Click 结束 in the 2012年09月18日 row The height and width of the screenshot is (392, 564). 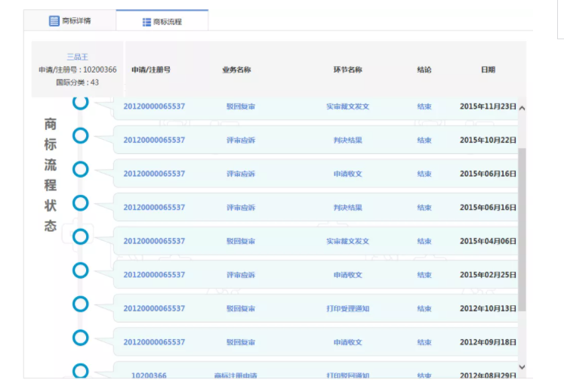click(x=424, y=343)
